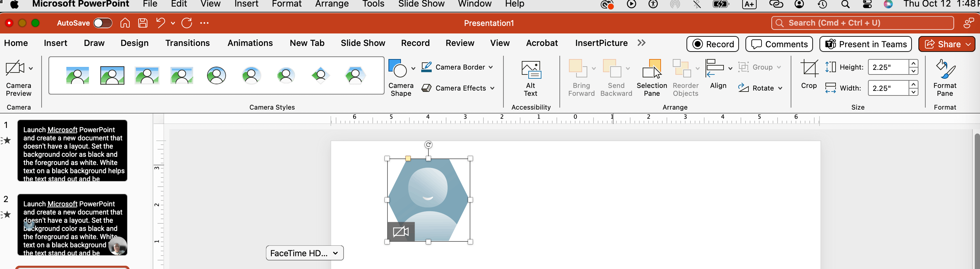
Task: Open the Undo history dropdown arrow
Action: pyautogui.click(x=173, y=23)
